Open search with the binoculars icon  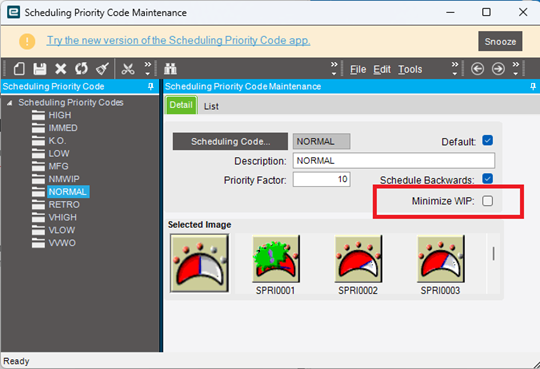point(170,69)
